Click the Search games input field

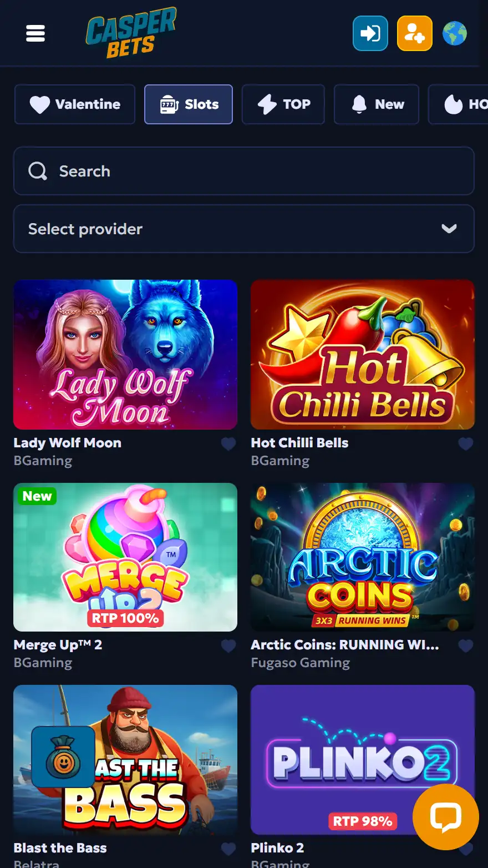click(x=244, y=171)
